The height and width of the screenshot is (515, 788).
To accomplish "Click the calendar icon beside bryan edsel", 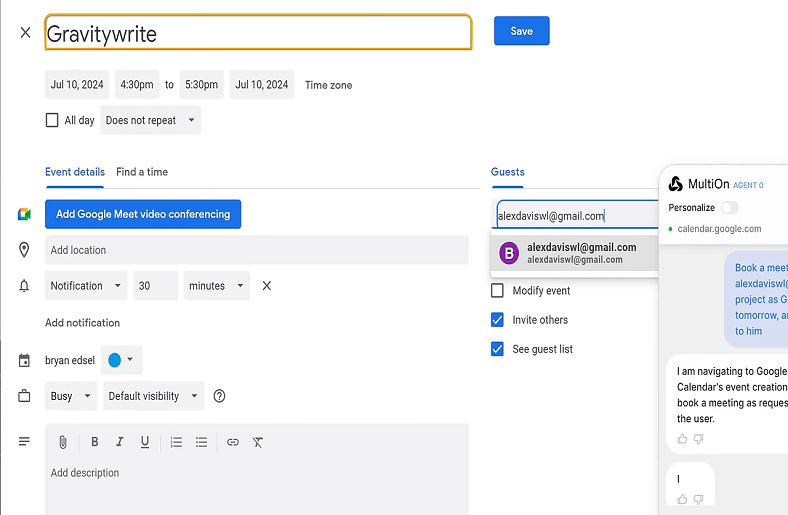I will (x=24, y=360).
